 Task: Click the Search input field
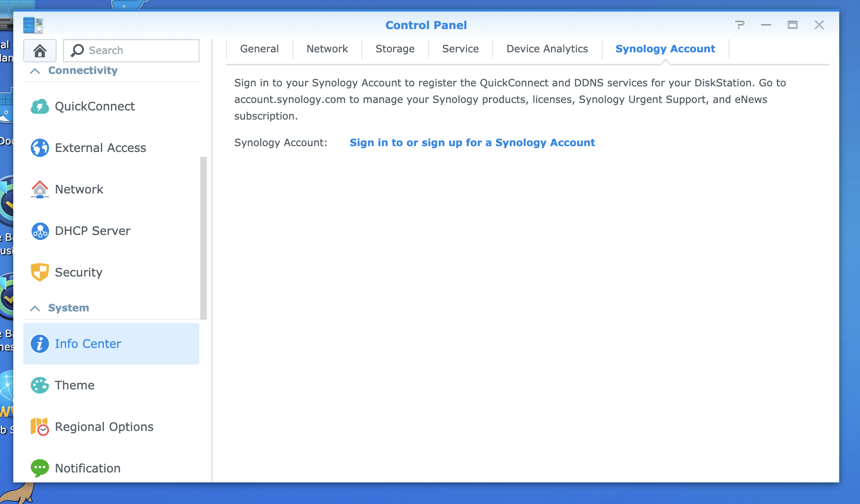click(x=131, y=50)
